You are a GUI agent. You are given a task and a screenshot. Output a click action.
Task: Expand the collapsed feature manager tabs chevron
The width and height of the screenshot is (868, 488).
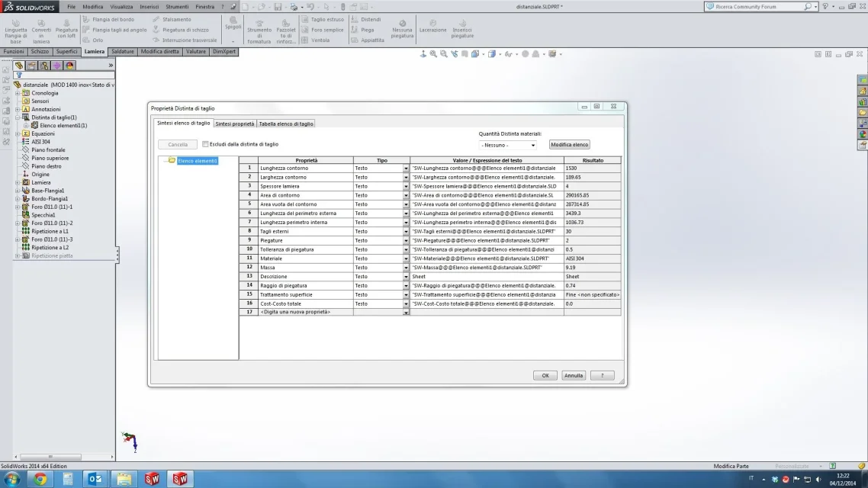pos(111,66)
